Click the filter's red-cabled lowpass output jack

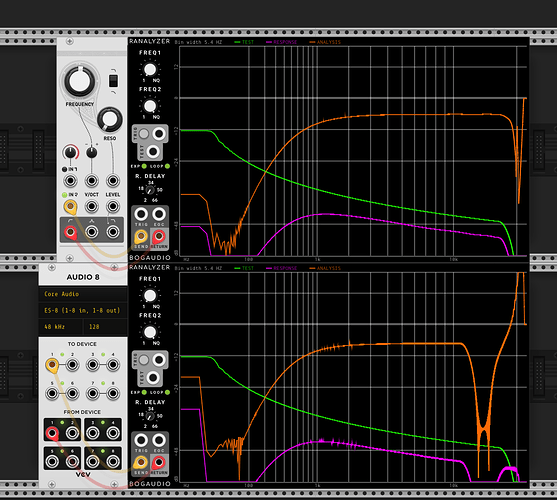point(70,232)
